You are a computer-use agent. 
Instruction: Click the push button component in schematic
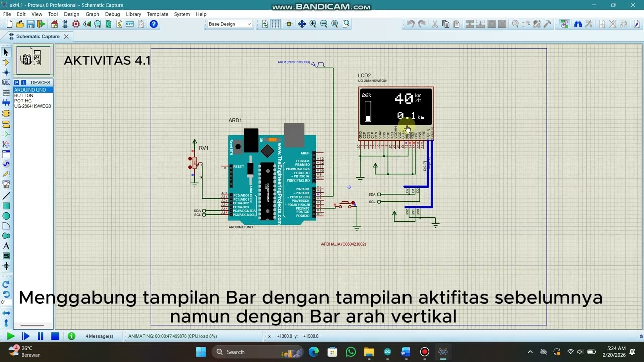tap(345, 204)
